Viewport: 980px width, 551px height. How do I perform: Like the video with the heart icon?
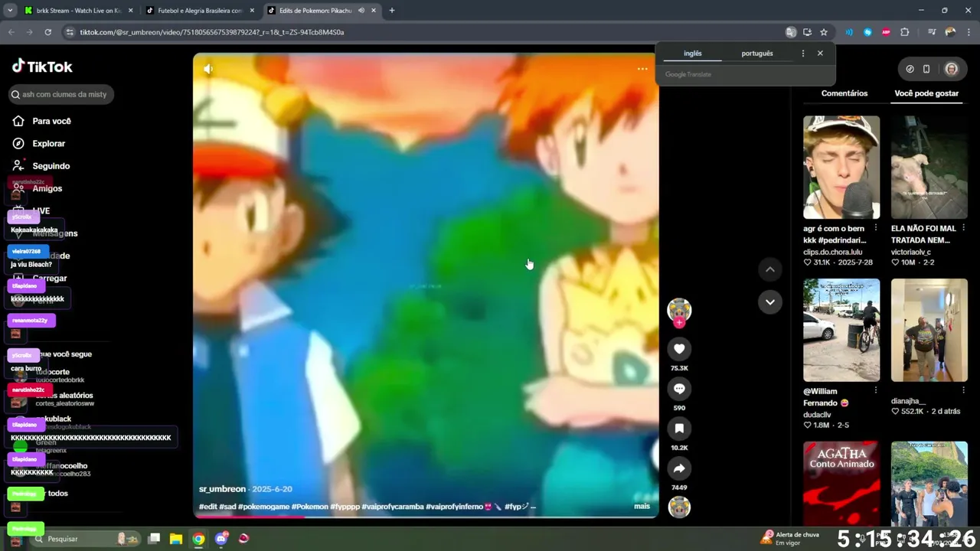tap(679, 349)
